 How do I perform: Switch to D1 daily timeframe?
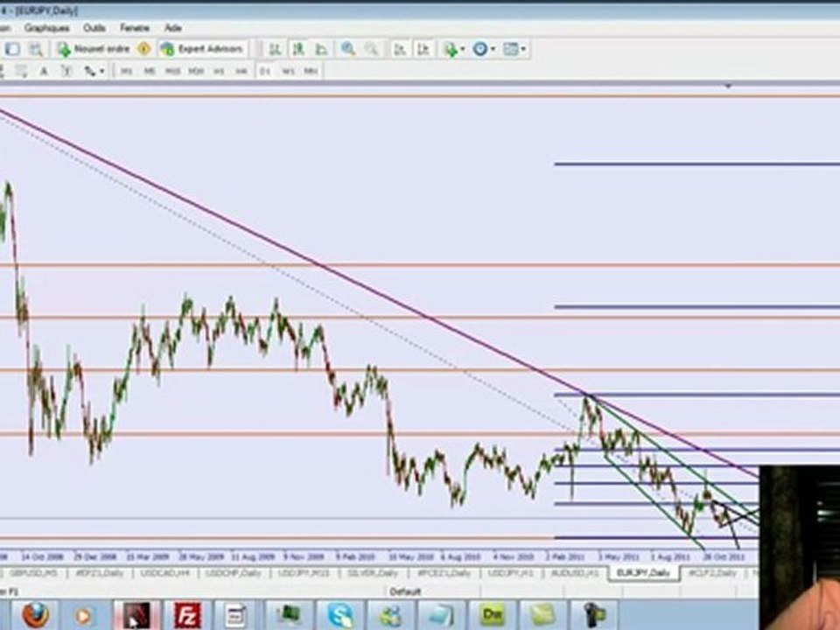point(265,71)
